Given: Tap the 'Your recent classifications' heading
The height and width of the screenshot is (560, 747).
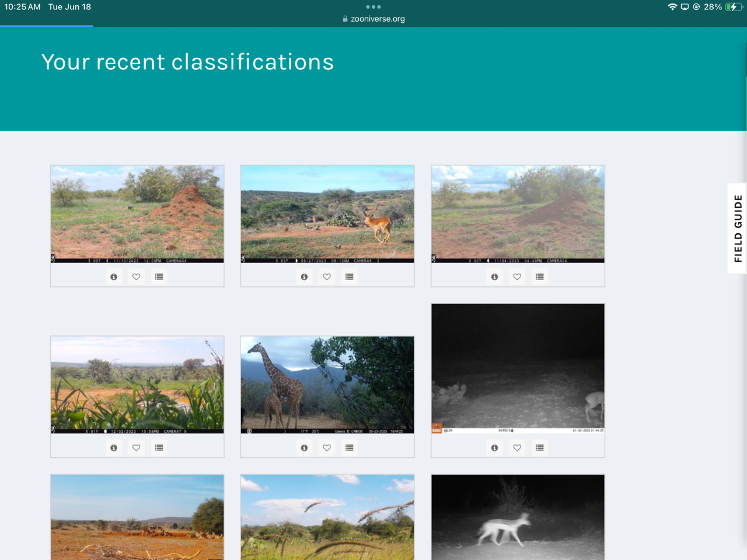Looking at the screenshot, I should point(188,62).
